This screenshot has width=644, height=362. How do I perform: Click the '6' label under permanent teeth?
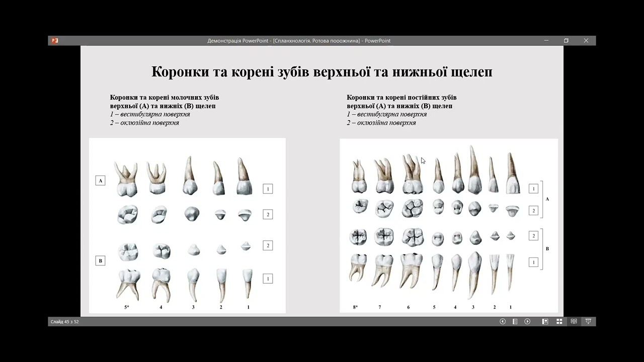(x=409, y=307)
